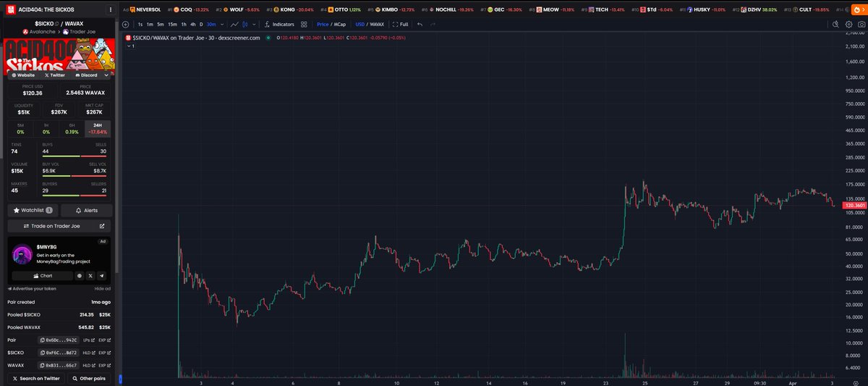Toggle Full screen chart mode

401,24
